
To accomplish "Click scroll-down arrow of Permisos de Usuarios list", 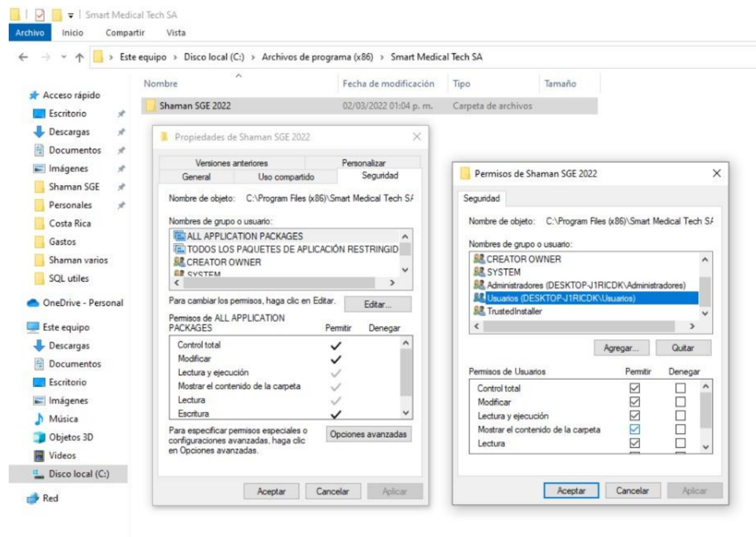I will [706, 447].
